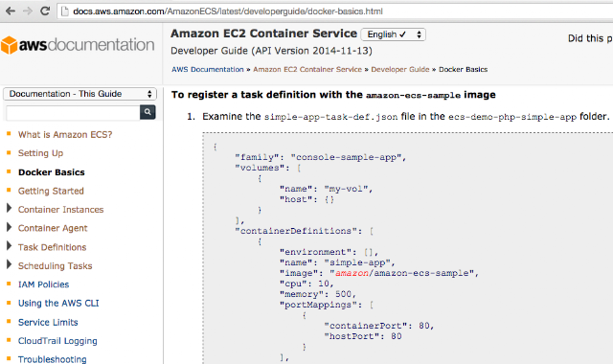This screenshot has width=613, height=364.
Task: Open the IAM Policies link
Action: click(x=43, y=284)
